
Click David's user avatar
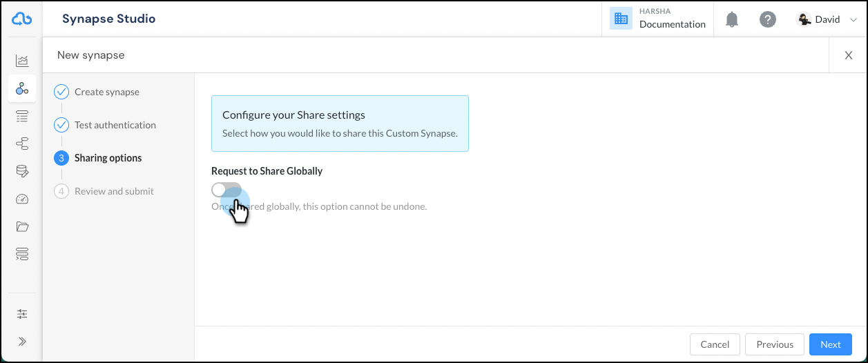click(x=804, y=19)
